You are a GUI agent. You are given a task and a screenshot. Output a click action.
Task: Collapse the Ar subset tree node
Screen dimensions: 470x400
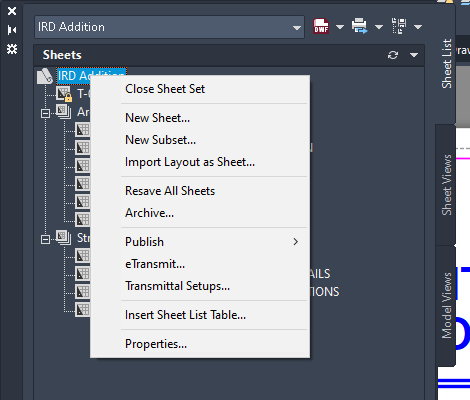click(45, 114)
